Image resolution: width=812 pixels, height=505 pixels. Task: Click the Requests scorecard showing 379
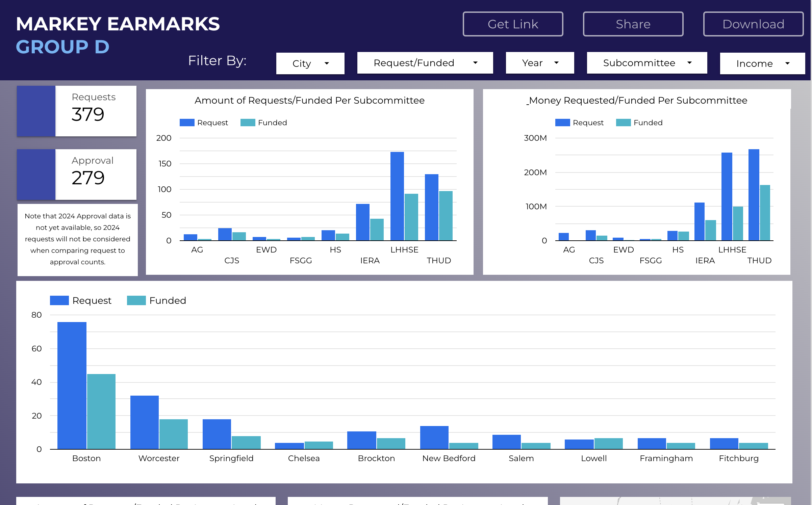(77, 111)
